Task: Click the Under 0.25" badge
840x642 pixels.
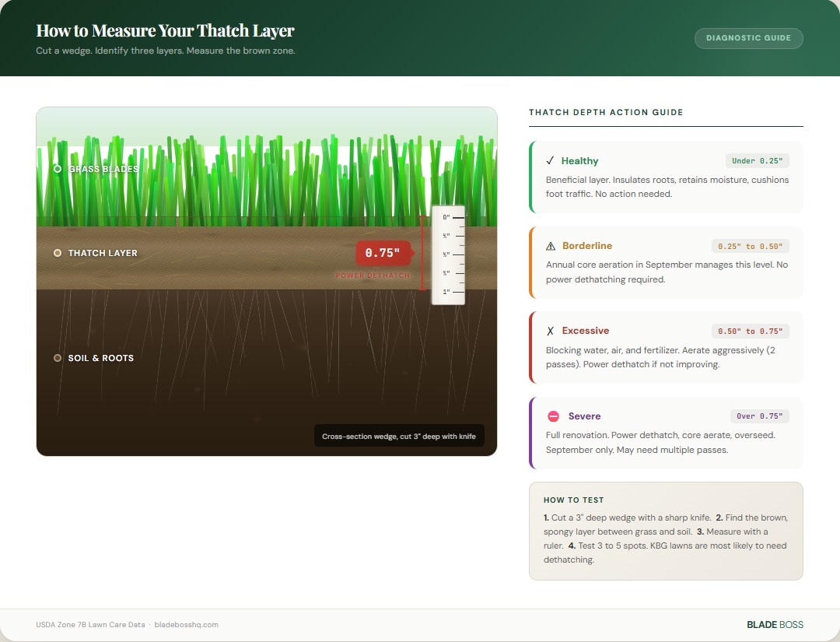Action: [758, 160]
